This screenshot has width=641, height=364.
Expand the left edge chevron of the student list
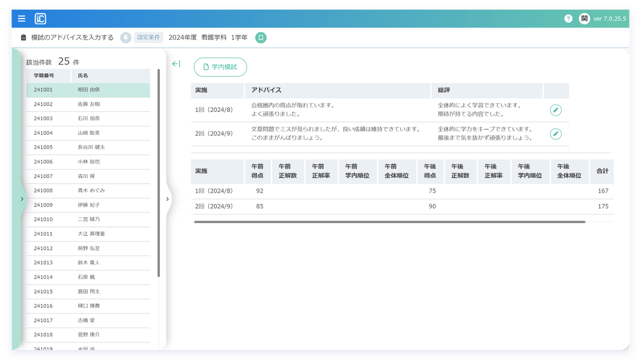click(x=22, y=199)
